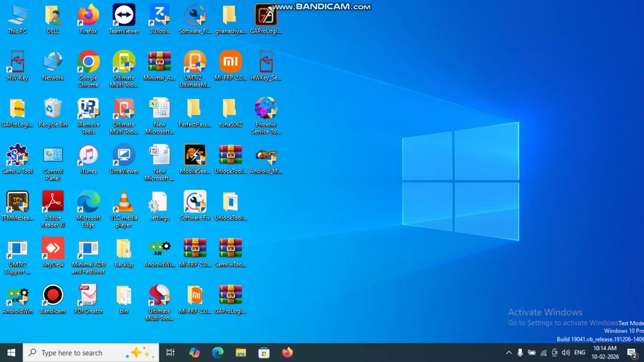Screen dimensions: 644x362
Task: Launch Copilot from the taskbar
Action: (x=194, y=352)
